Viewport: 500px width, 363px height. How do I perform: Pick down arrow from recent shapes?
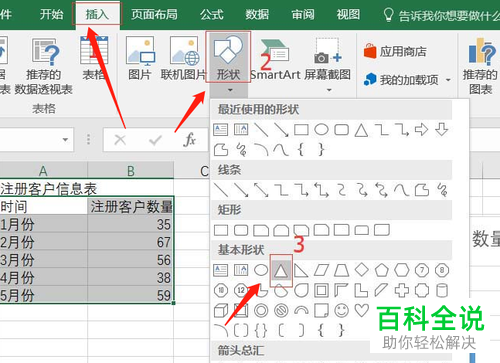pos(442,129)
